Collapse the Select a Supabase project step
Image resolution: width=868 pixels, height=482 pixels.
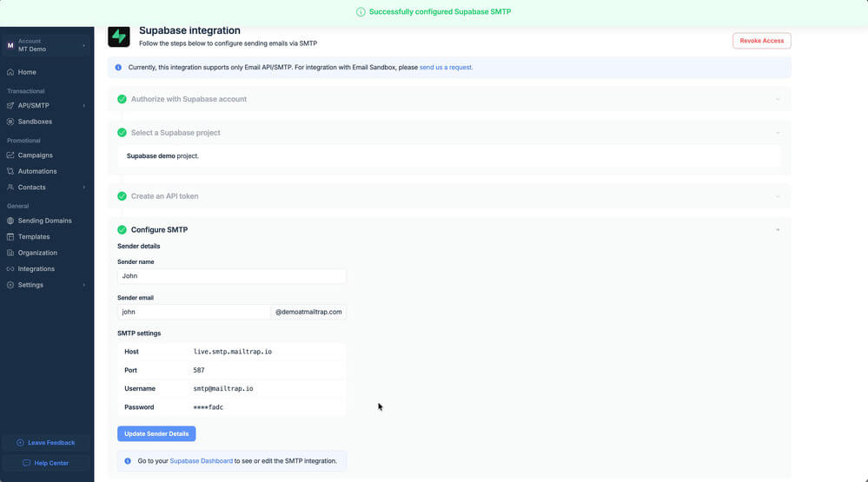click(x=777, y=133)
